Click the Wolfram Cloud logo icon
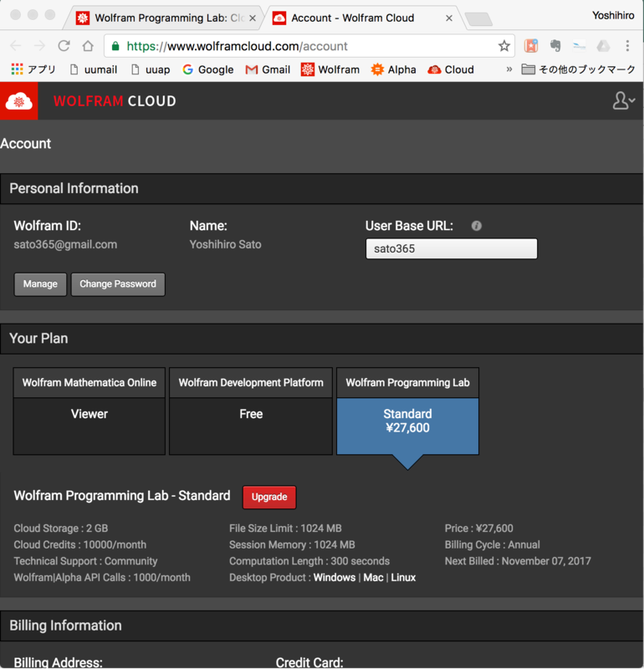Image resolution: width=644 pixels, height=669 pixels. click(x=18, y=101)
